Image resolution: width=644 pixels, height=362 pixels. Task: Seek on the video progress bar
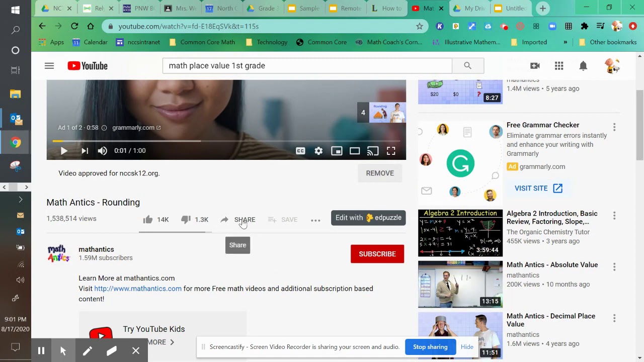tap(226, 141)
